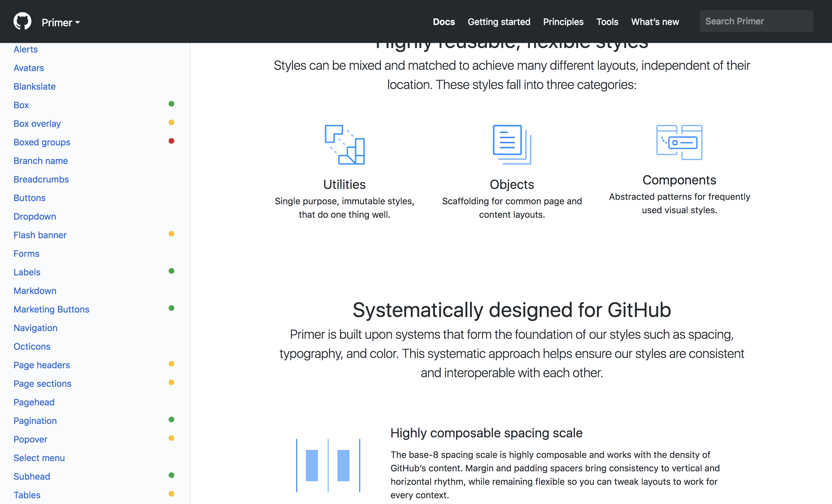Viewport: 832px width, 504px height.
Task: Navigate to the Octicons page
Action: click(32, 346)
